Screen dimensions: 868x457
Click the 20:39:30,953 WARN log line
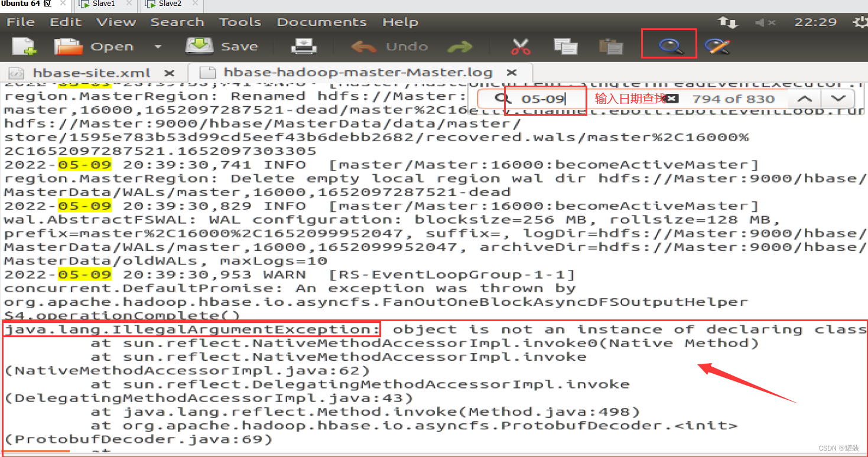(290, 275)
